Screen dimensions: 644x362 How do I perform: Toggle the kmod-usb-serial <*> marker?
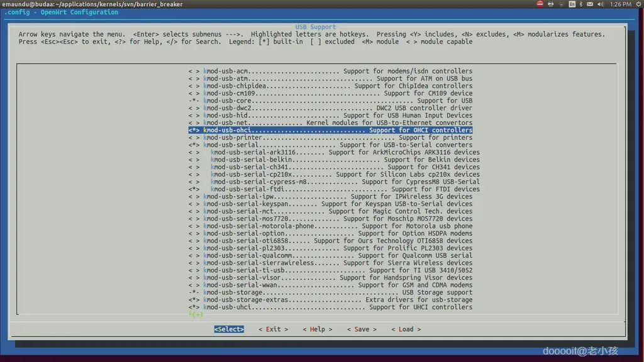coord(194,145)
